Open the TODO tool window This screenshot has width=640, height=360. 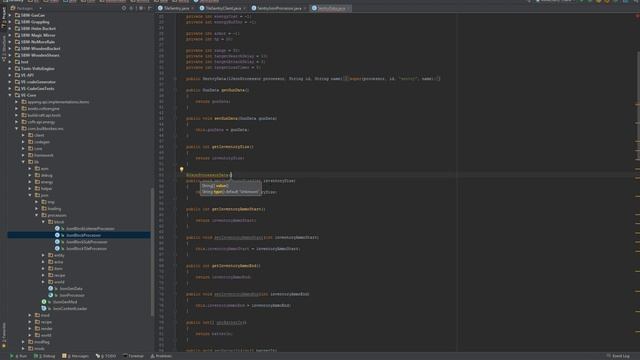106,356
